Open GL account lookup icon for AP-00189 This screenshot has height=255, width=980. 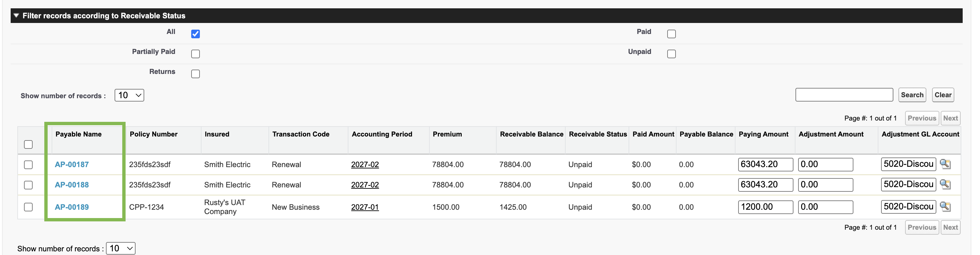point(945,207)
